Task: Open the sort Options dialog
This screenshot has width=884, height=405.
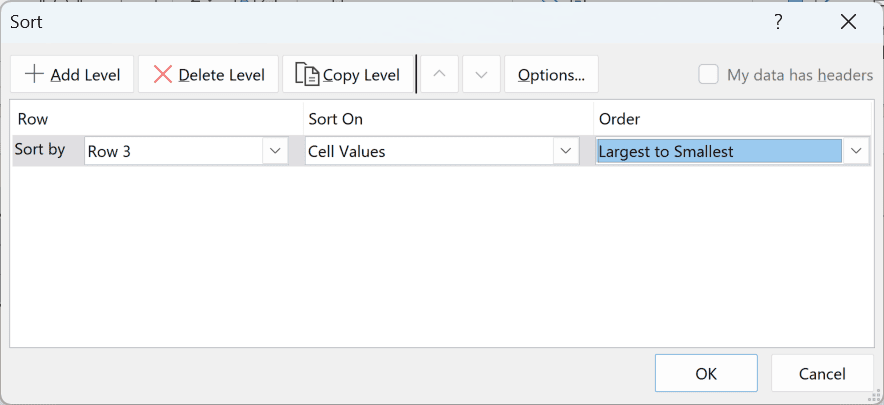Action: (x=551, y=74)
